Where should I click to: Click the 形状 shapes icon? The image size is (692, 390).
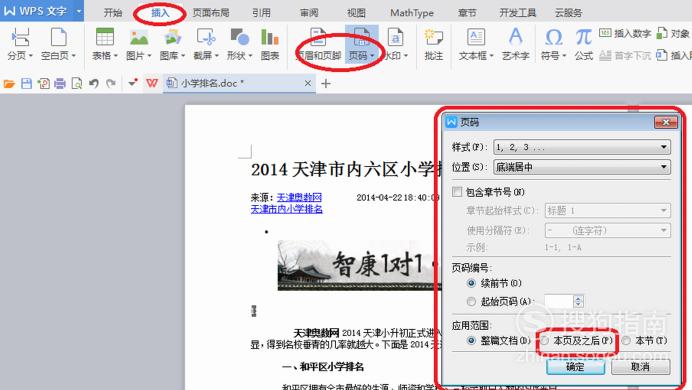click(240, 38)
